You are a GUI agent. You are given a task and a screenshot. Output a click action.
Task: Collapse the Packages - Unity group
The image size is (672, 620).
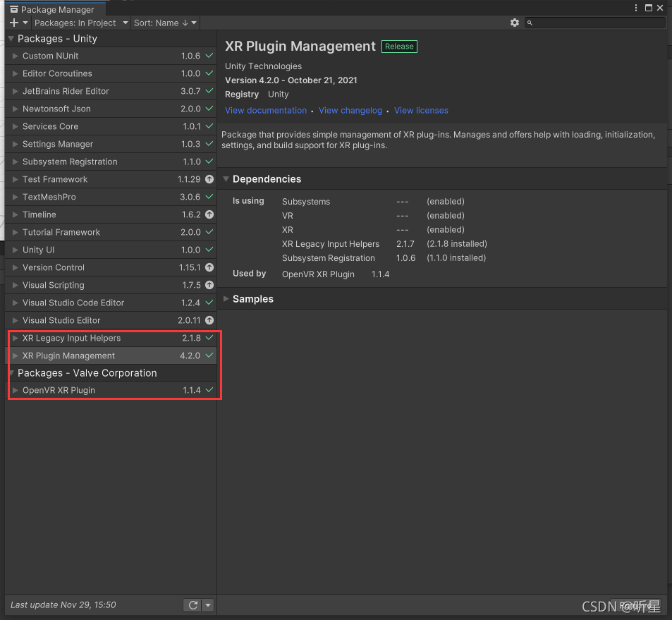click(x=11, y=39)
